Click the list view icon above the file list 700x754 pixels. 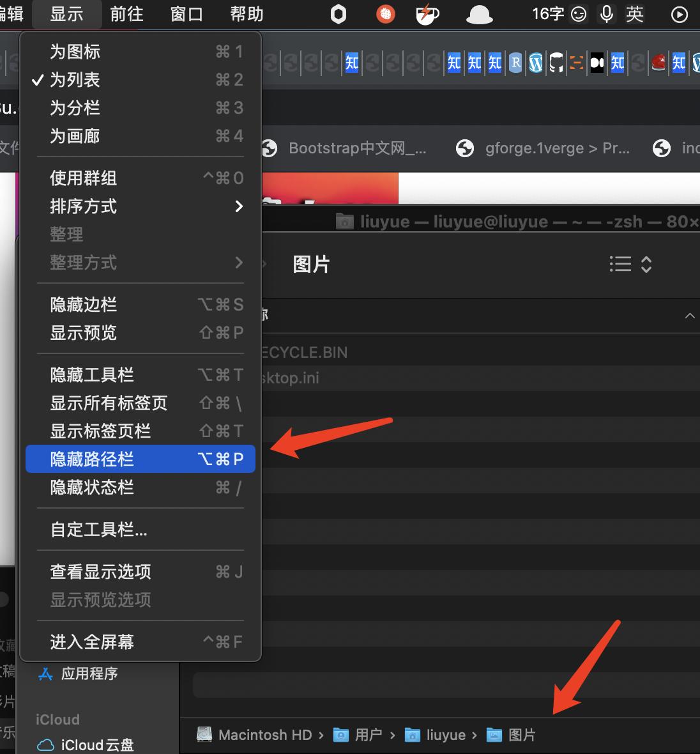pos(618,264)
